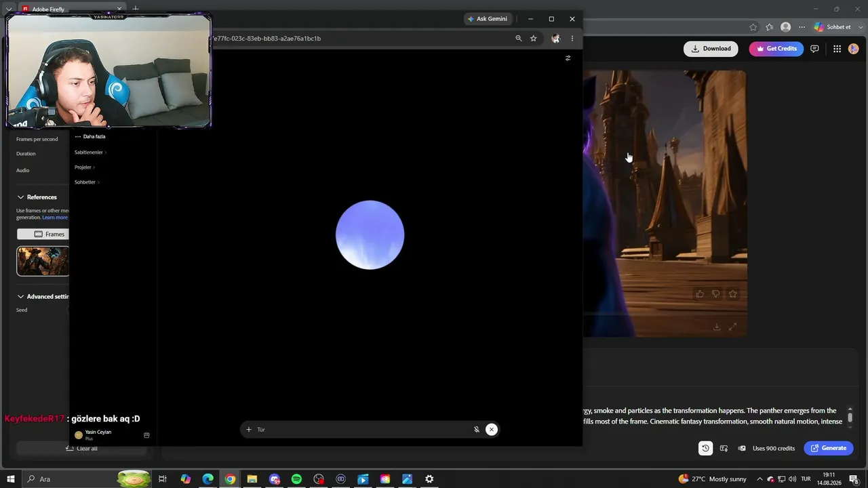The image size is (868, 488).
Task: Select the Frames reference tab
Action: tap(43, 235)
